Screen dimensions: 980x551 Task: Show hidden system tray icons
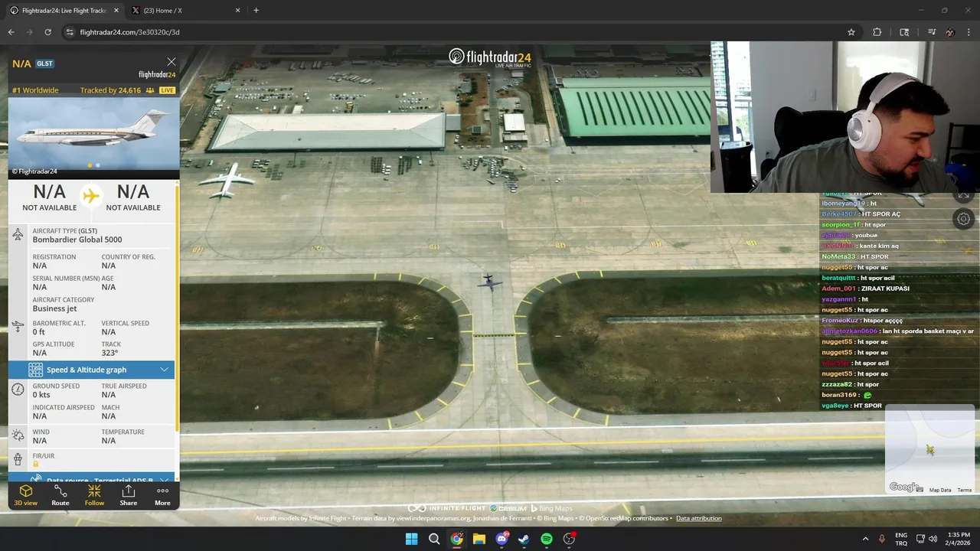[865, 539]
